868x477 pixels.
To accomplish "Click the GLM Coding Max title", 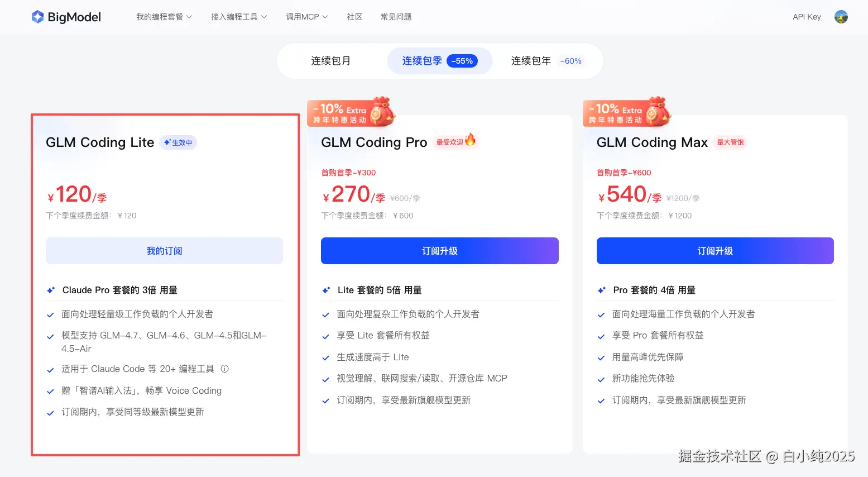I will point(652,142).
